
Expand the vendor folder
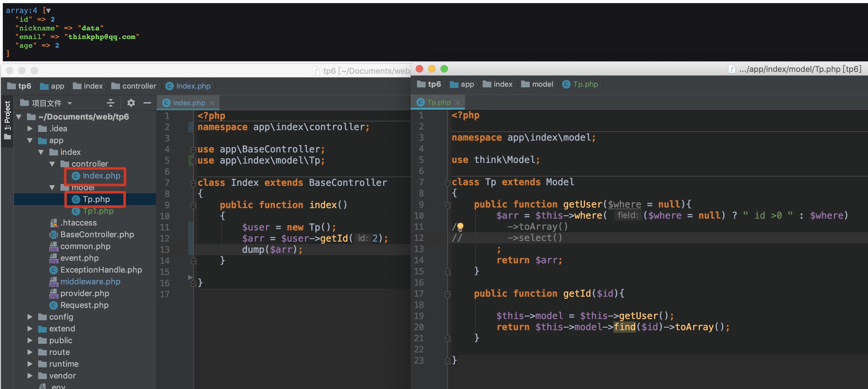coord(30,376)
